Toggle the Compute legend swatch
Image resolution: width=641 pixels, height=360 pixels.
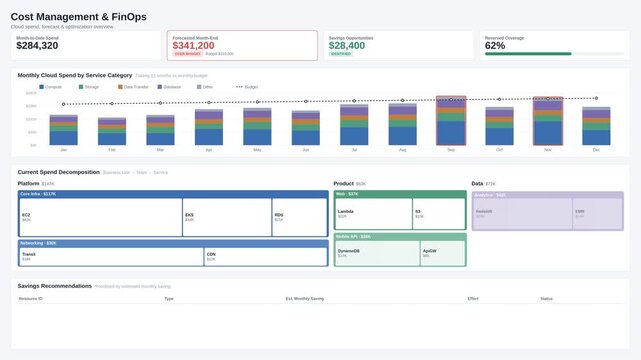coord(41,87)
